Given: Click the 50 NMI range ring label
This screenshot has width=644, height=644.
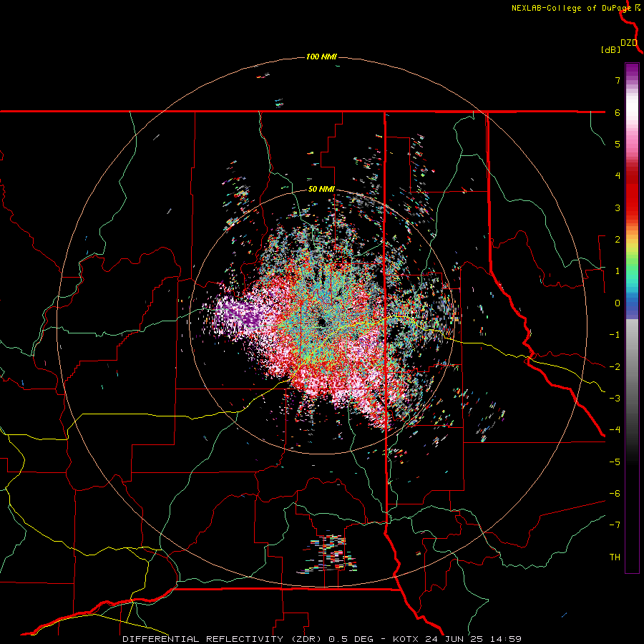Looking at the screenshot, I should point(321,190).
